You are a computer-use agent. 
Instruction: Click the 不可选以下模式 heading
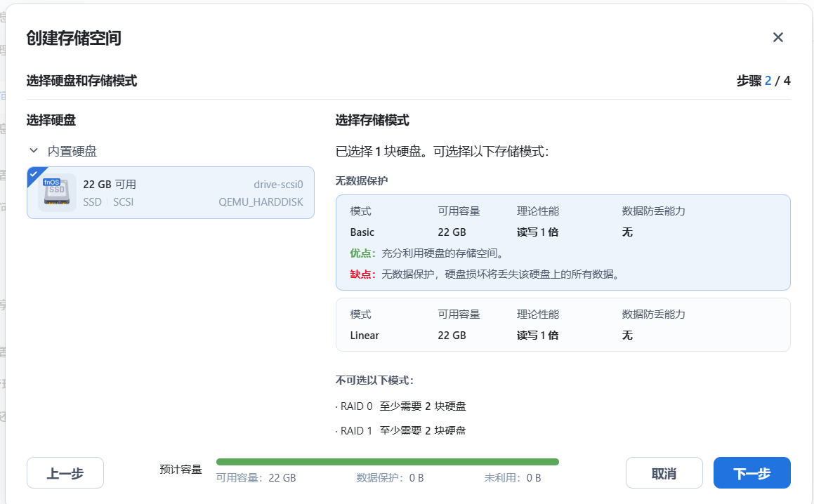click(374, 380)
